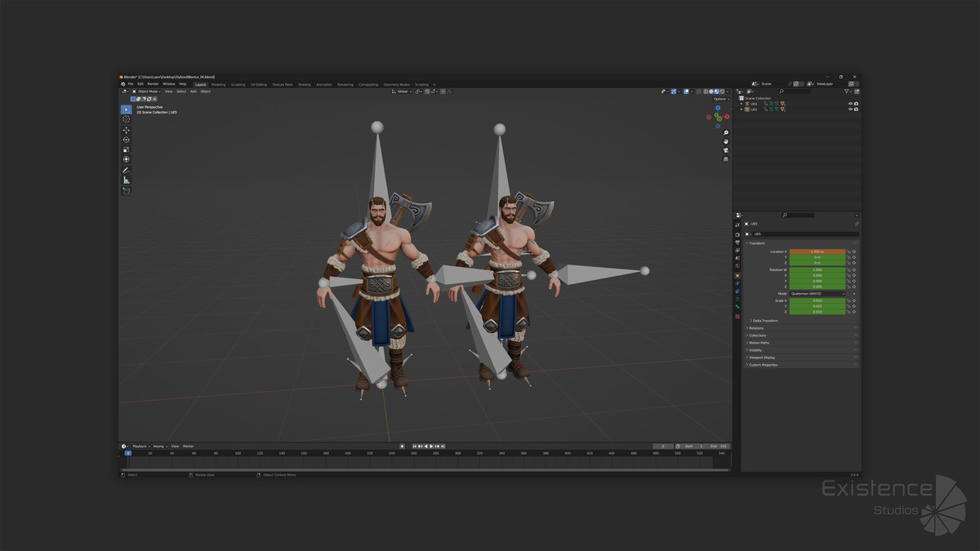Click the red X axis gizmo ball

(727, 116)
